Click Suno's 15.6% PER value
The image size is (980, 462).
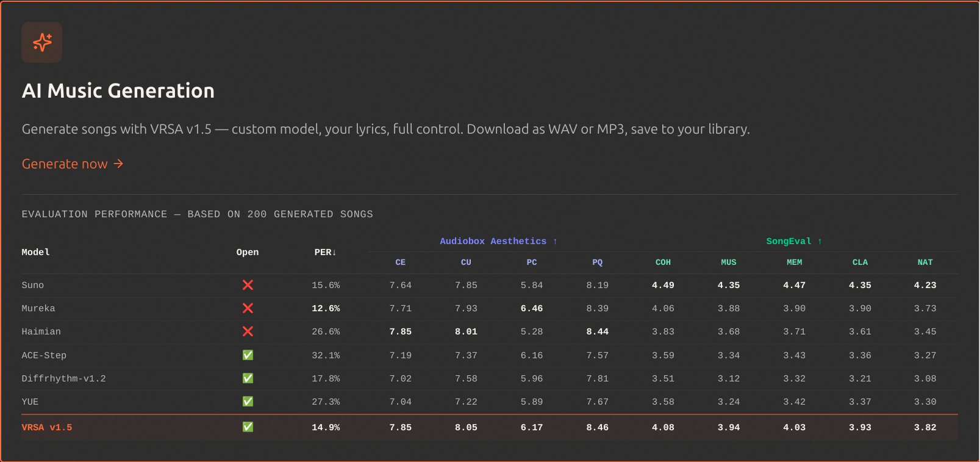tap(326, 285)
